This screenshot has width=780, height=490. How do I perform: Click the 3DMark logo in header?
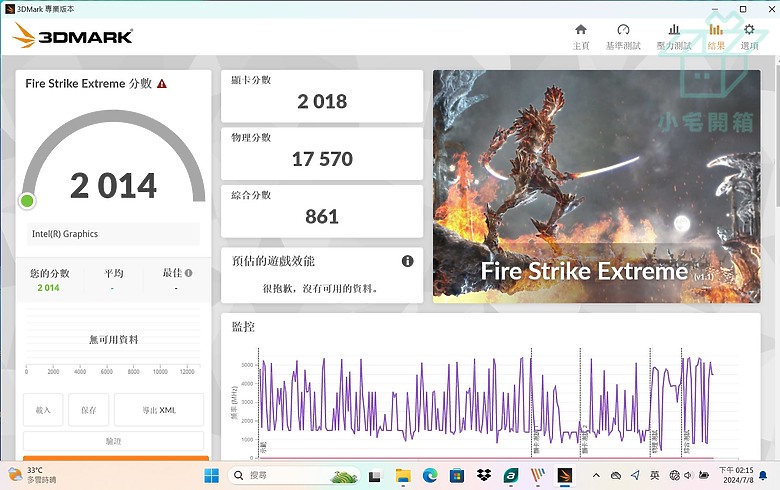click(x=73, y=36)
